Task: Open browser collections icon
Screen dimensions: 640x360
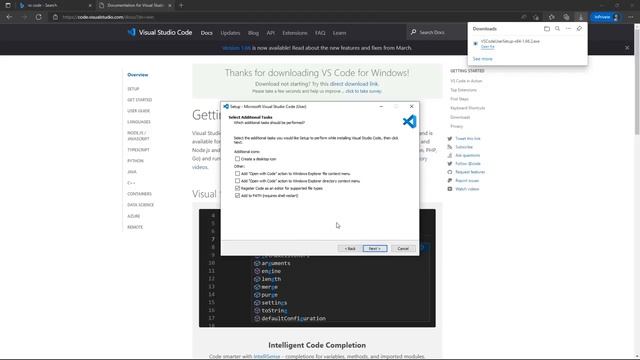Action: click(x=566, y=17)
